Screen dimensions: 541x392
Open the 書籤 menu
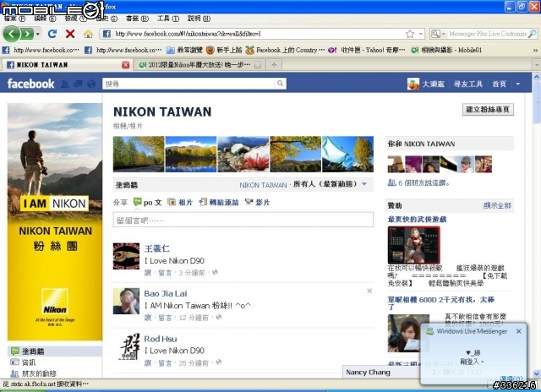pyautogui.click(x=137, y=19)
